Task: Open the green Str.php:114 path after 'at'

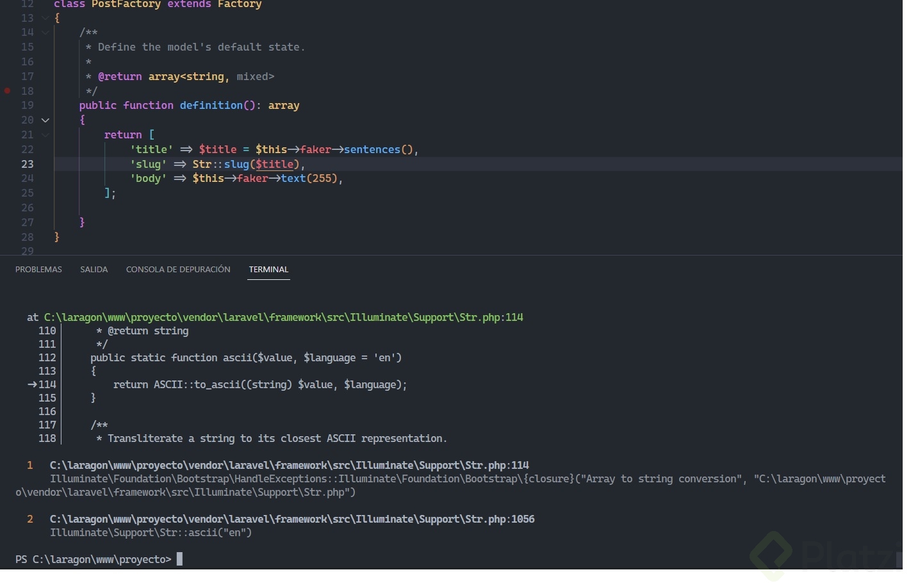Action: tap(283, 317)
